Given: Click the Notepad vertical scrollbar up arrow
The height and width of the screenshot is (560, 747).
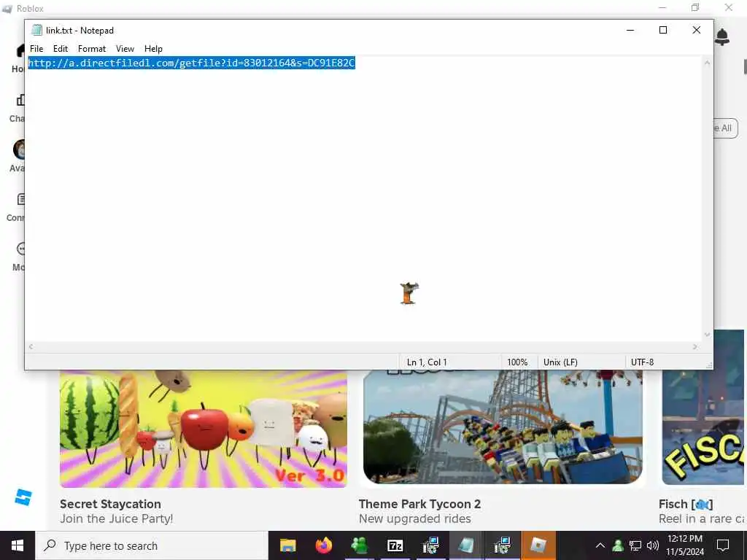Looking at the screenshot, I should [x=707, y=63].
